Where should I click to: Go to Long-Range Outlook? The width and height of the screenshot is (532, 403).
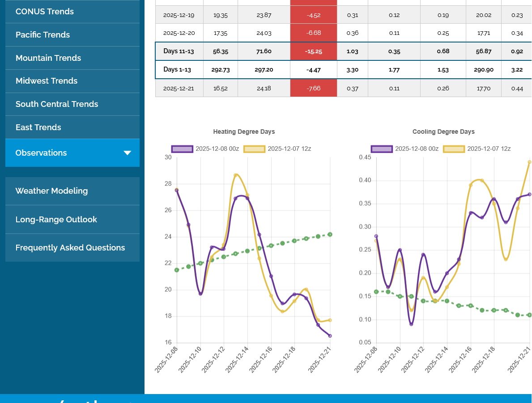pos(56,220)
